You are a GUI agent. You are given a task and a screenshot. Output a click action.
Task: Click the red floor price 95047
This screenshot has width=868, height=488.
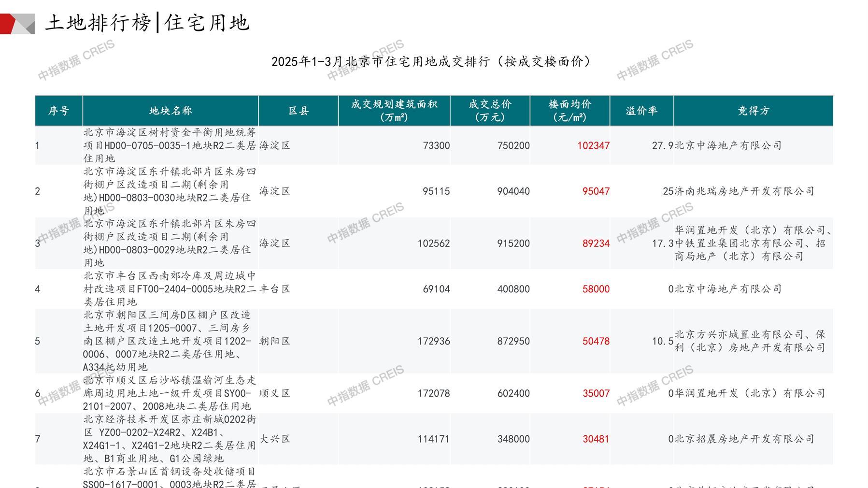(596, 191)
